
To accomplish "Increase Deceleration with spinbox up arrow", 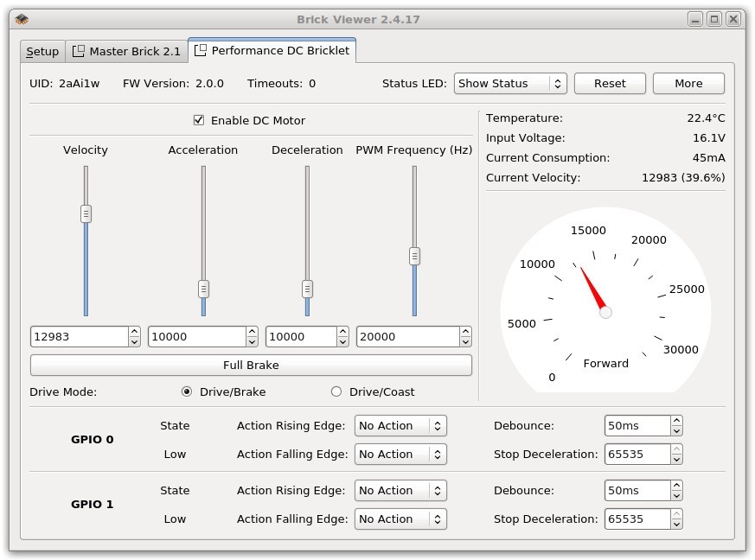I will 342,332.
